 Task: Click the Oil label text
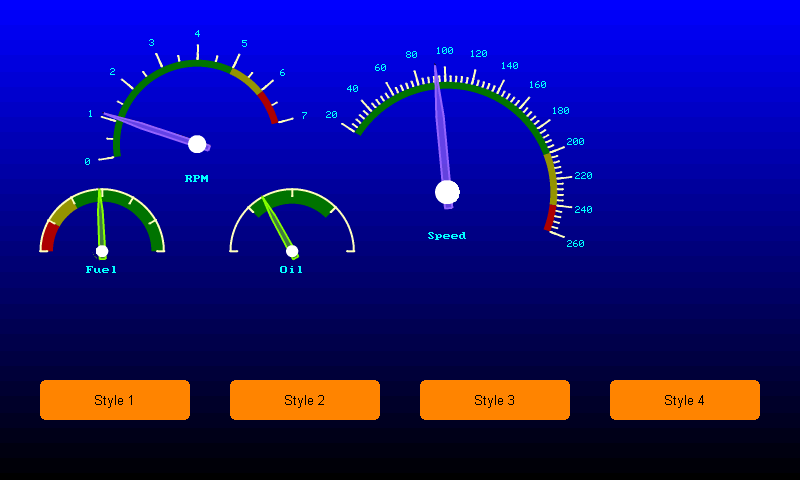pos(291,269)
